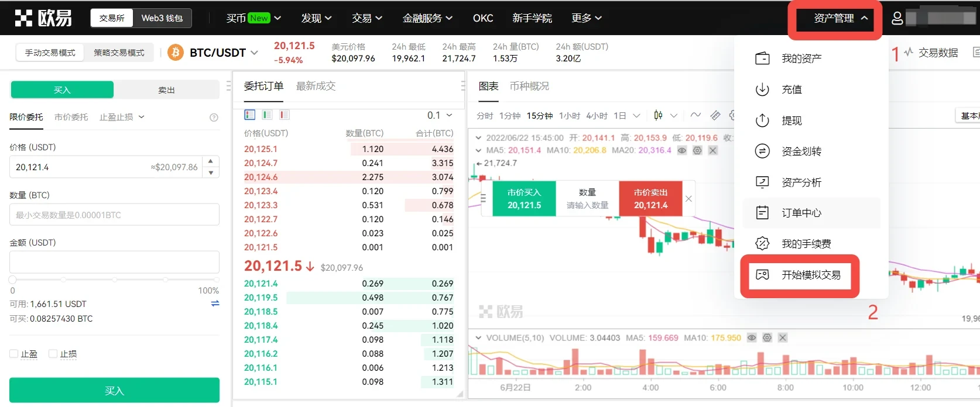Click the 充值 deposit icon
980x407 pixels.
pos(762,89)
